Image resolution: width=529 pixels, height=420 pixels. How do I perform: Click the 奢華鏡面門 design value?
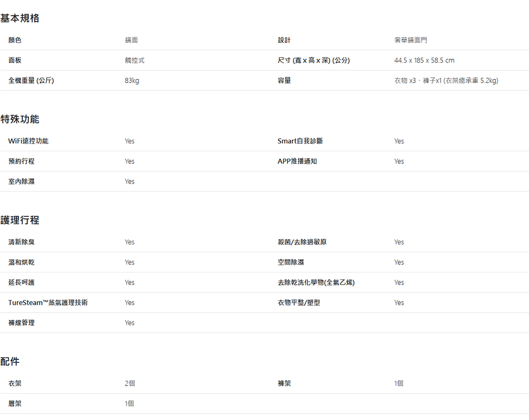411,40
